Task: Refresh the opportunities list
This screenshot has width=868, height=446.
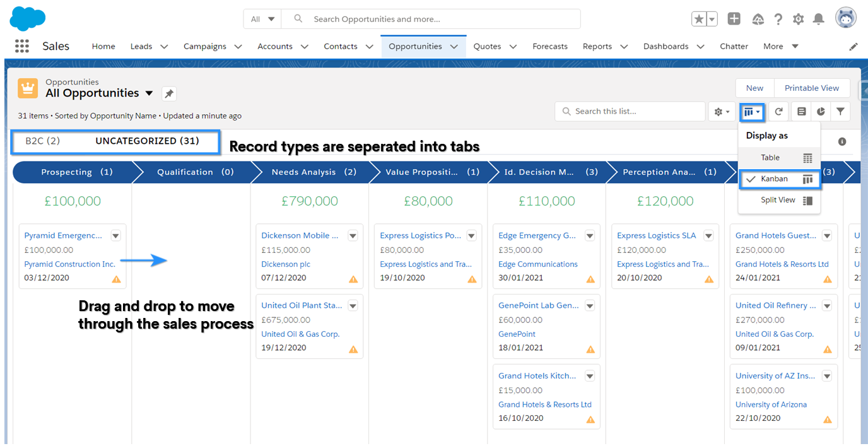Action: point(778,112)
